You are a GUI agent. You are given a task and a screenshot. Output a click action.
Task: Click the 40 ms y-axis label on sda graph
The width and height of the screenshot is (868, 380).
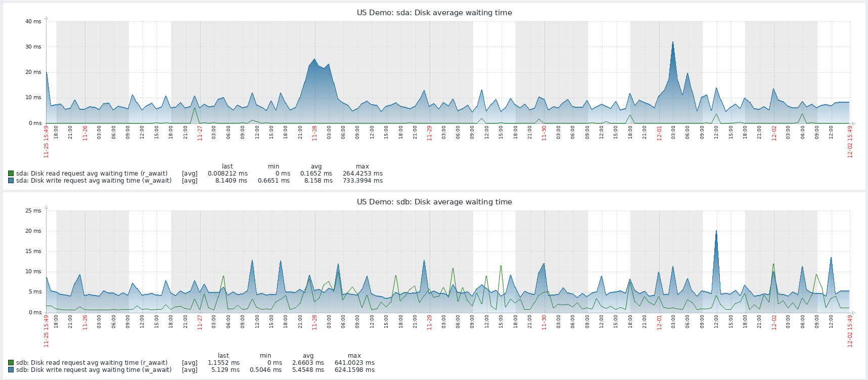pos(33,22)
